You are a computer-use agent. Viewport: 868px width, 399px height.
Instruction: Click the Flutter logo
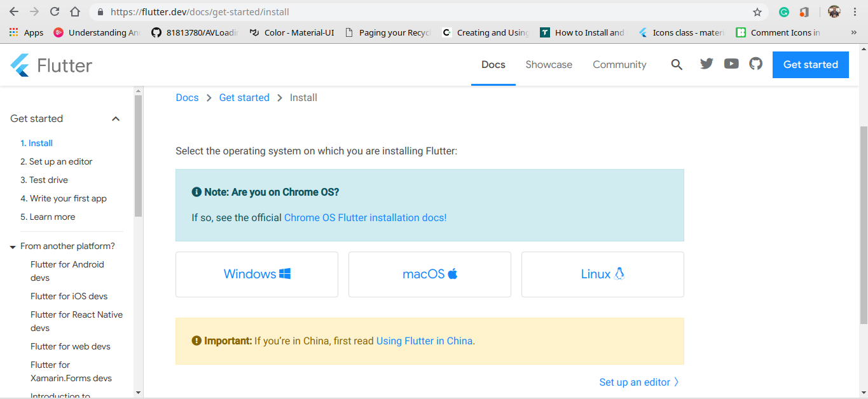[51, 65]
